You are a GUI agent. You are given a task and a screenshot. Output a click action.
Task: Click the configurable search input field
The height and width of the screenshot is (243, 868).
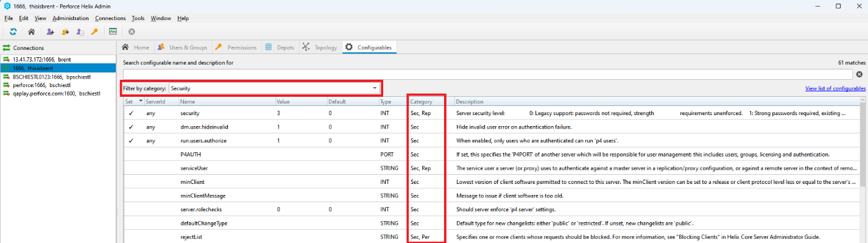pyautogui.click(x=487, y=74)
